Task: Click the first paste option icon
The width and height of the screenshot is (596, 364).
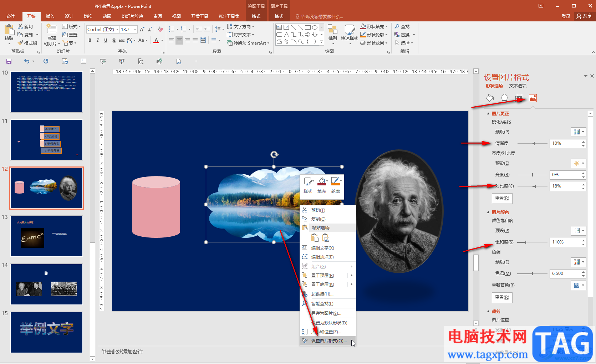Action: point(315,238)
